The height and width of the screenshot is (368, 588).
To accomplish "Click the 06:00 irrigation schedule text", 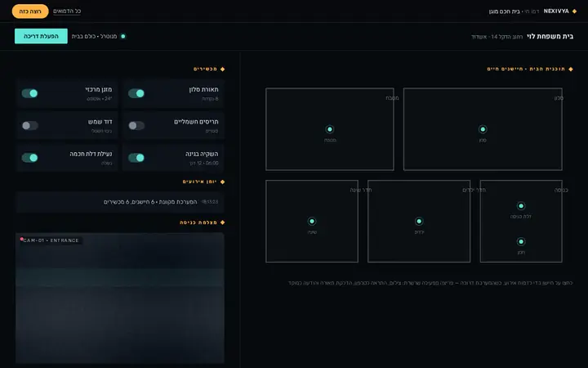I will [x=204, y=164].
